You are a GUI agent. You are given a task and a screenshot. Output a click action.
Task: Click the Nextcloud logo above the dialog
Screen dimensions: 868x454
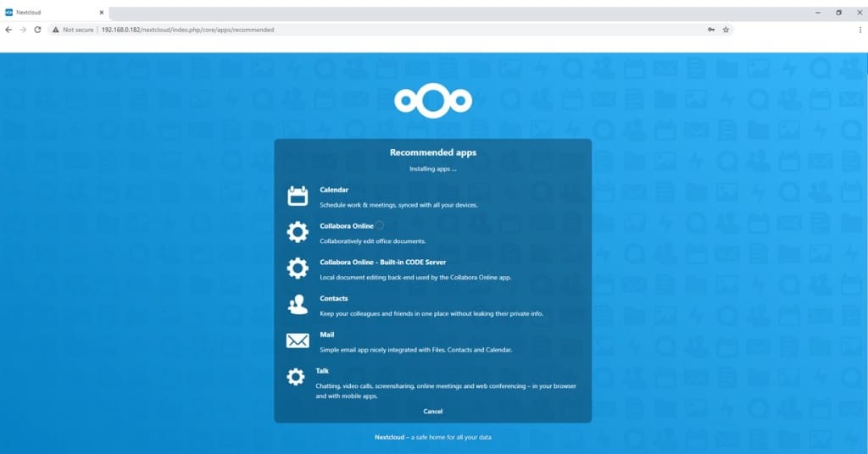pos(433,101)
